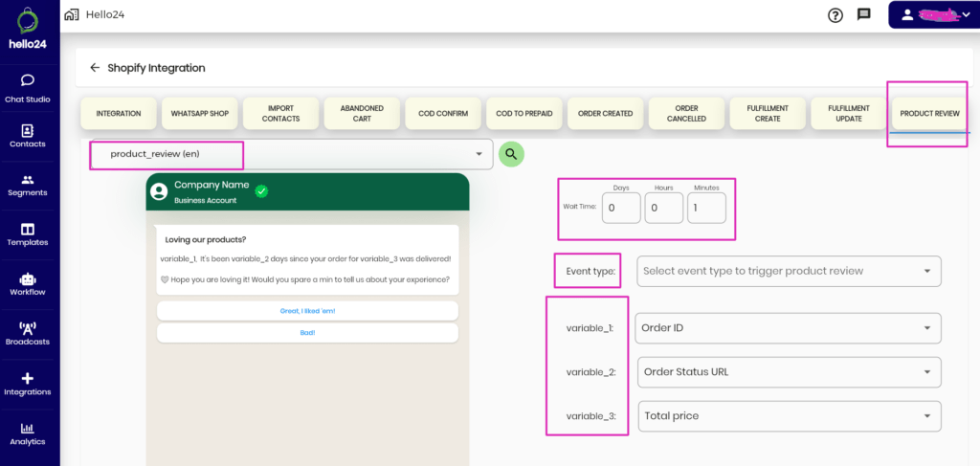Click the Company Name avatar icon
The width and height of the screenshot is (980, 466).
160,191
